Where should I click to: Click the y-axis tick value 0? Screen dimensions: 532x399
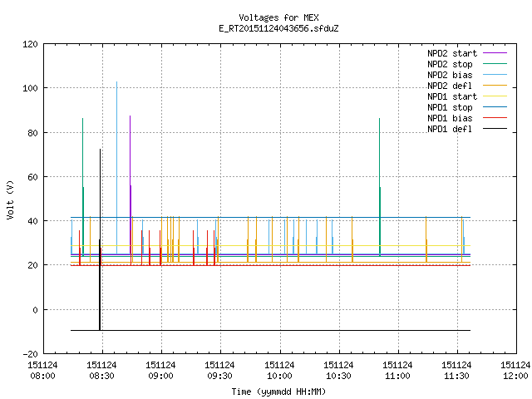click(35, 310)
